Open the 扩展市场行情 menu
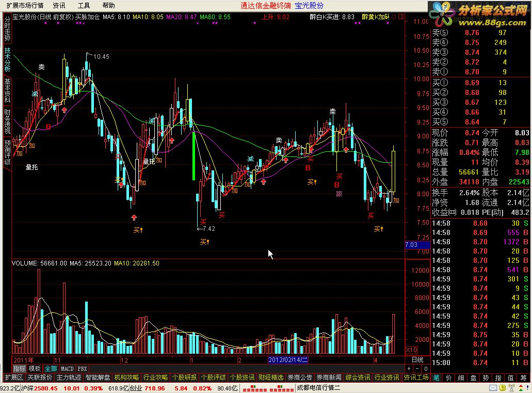 tap(25, 6)
